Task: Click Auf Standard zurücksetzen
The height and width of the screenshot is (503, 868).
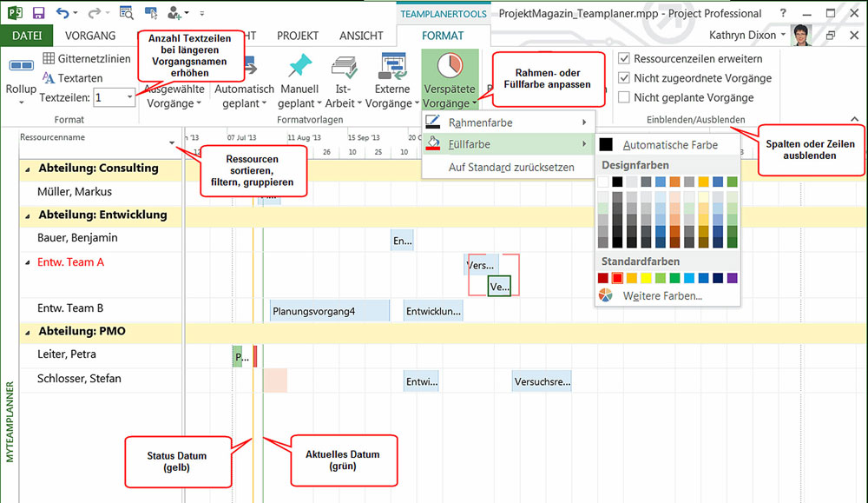Action: 511,167
